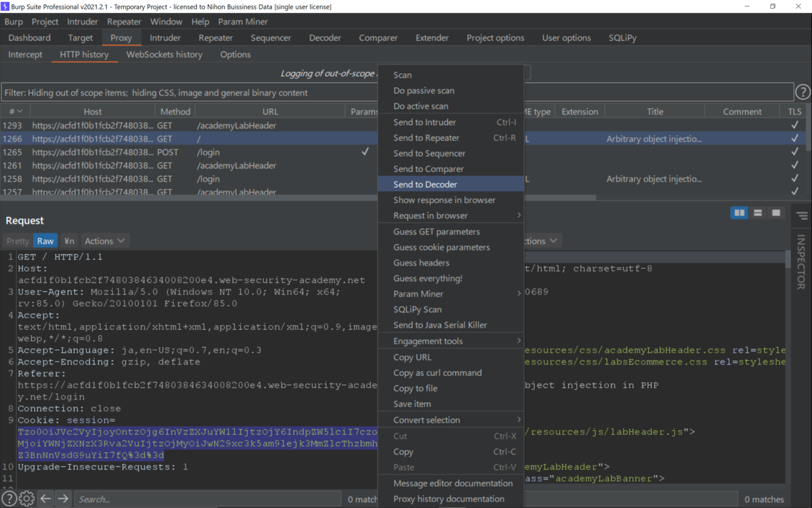The width and height of the screenshot is (812, 508).
Task: Go to next search match arrow
Action: (x=63, y=499)
